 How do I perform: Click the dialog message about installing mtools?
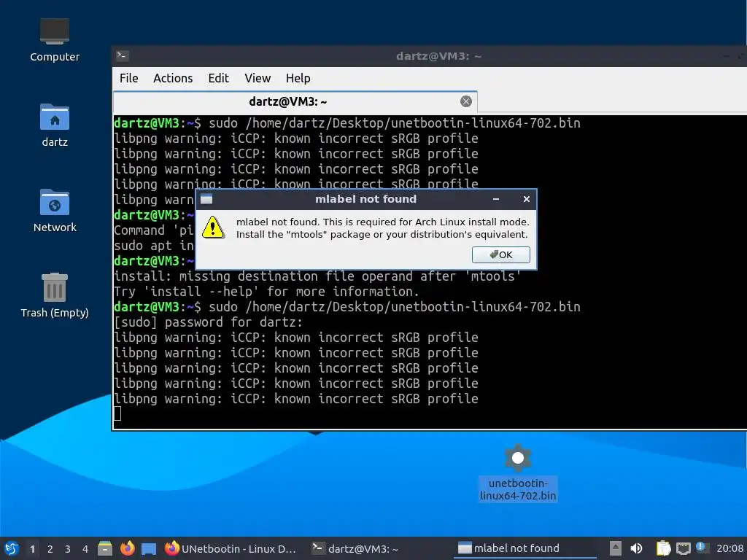click(382, 228)
